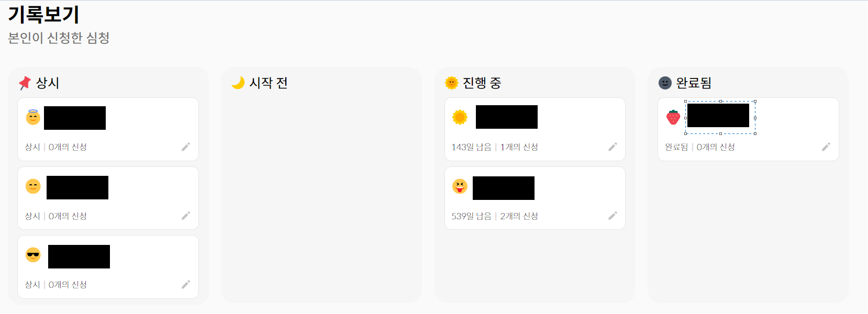Viewport: 868px width, 314px height.
Task: Click the strawberry emoji icon
Action: coord(673,117)
